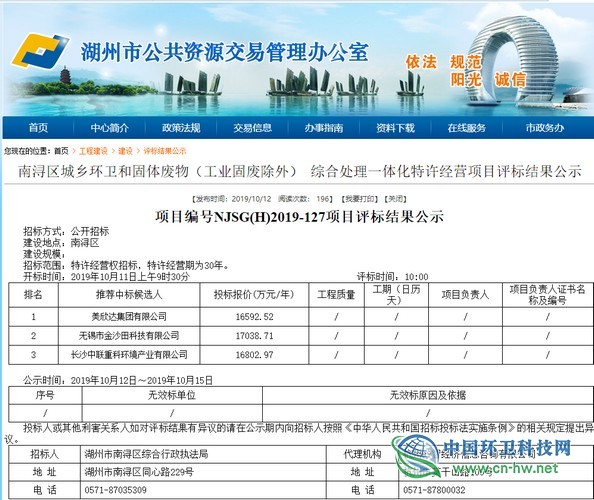Screen dimensions: 594x500
Task: Select the phone number 0571-87800032
Action: click(x=434, y=490)
